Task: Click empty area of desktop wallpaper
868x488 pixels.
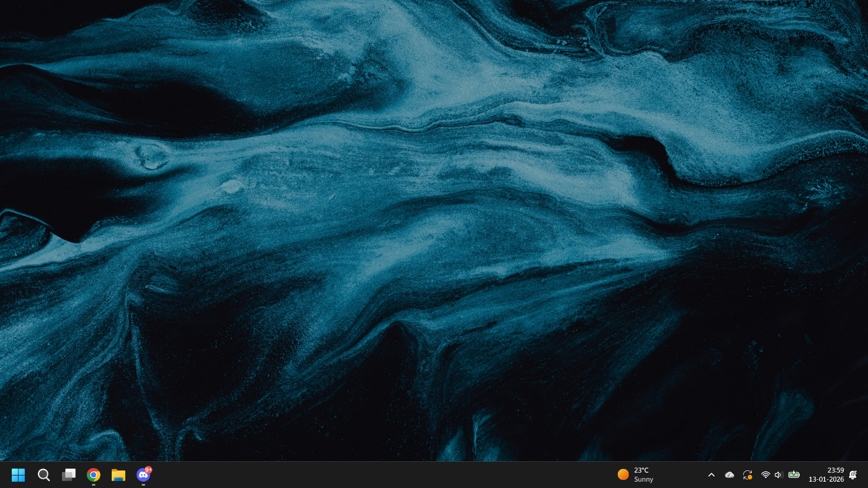Action: [x=434, y=226]
